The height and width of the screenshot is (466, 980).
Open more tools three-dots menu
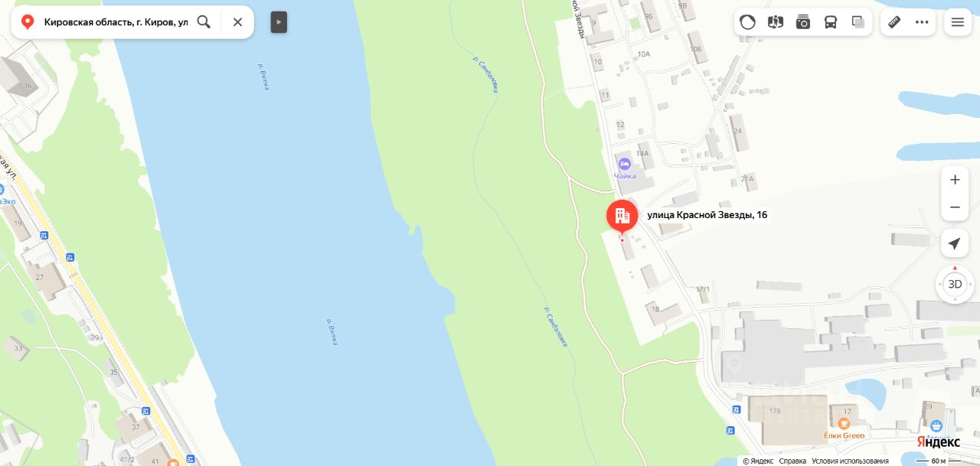922,22
